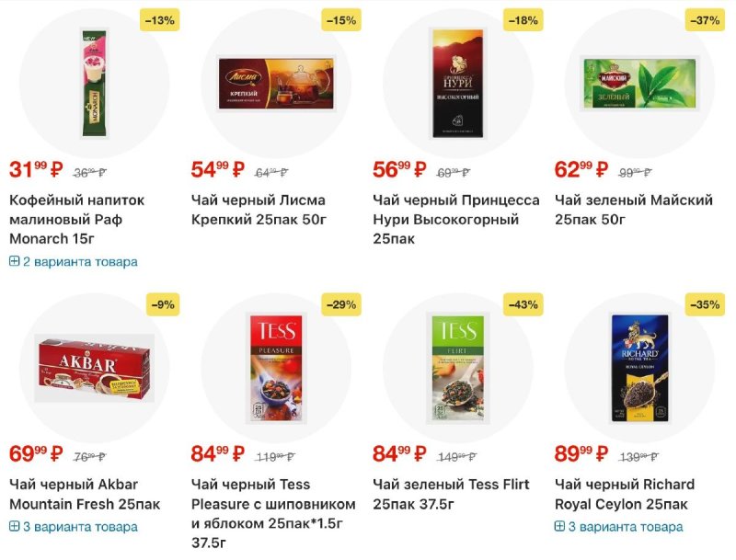The width and height of the screenshot is (736, 560).
Task: Open the Tess Flirt green tea image
Action: tap(457, 368)
